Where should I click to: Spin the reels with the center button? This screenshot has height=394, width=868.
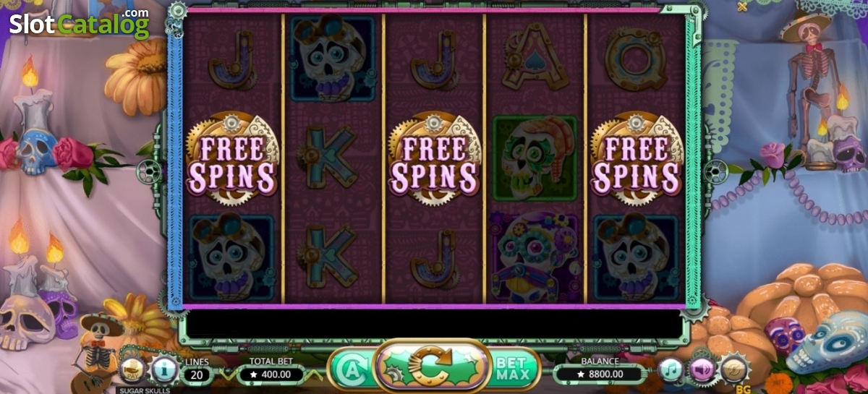click(x=432, y=367)
